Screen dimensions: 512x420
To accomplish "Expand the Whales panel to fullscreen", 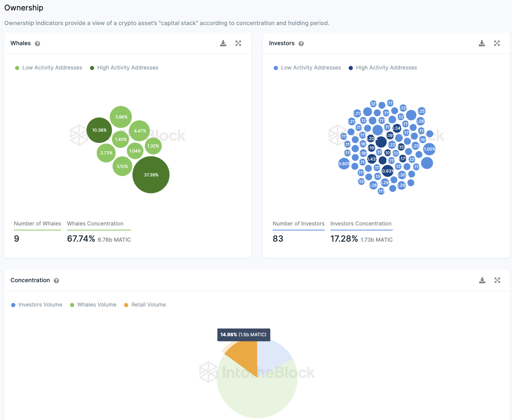I will [x=238, y=43].
